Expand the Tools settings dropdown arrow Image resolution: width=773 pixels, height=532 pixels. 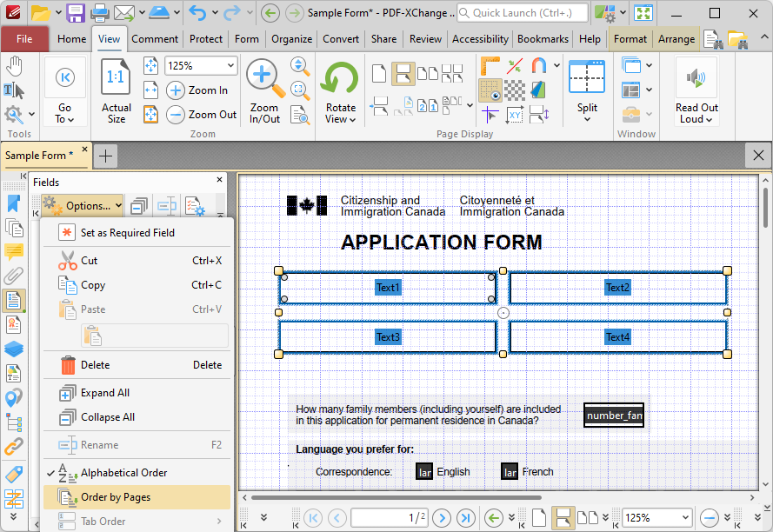[31, 115]
